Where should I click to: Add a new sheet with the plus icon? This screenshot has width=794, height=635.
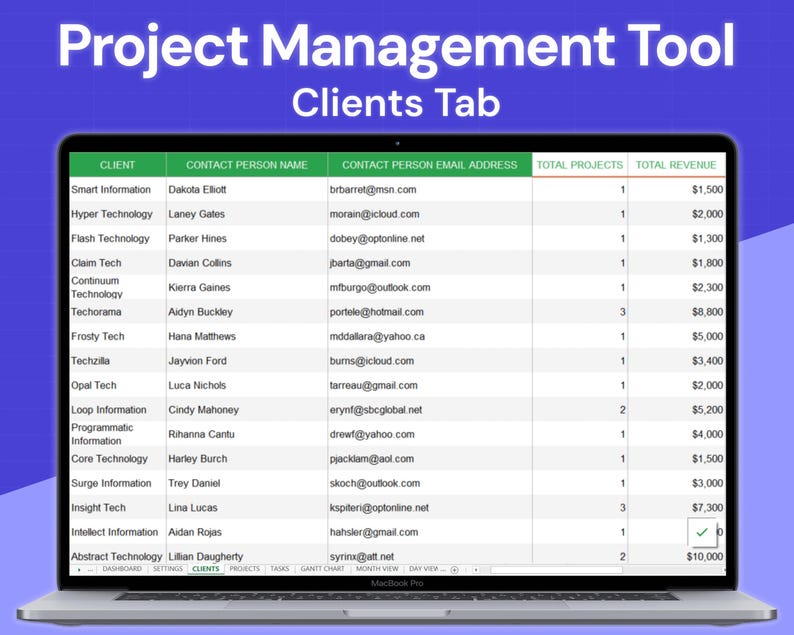point(454,570)
